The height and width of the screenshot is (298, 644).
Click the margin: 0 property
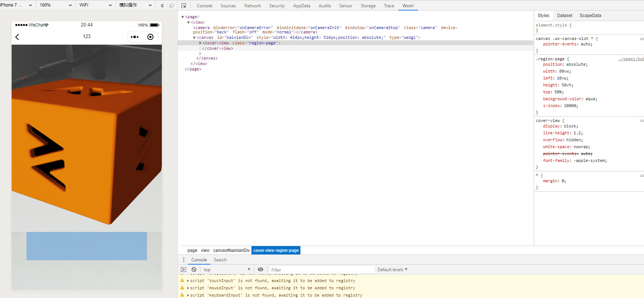click(554, 181)
